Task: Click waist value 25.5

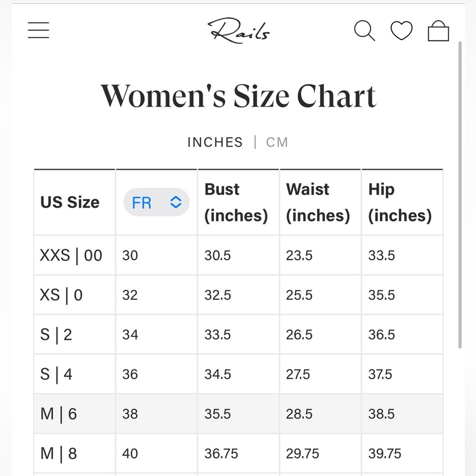Action: click(x=299, y=296)
